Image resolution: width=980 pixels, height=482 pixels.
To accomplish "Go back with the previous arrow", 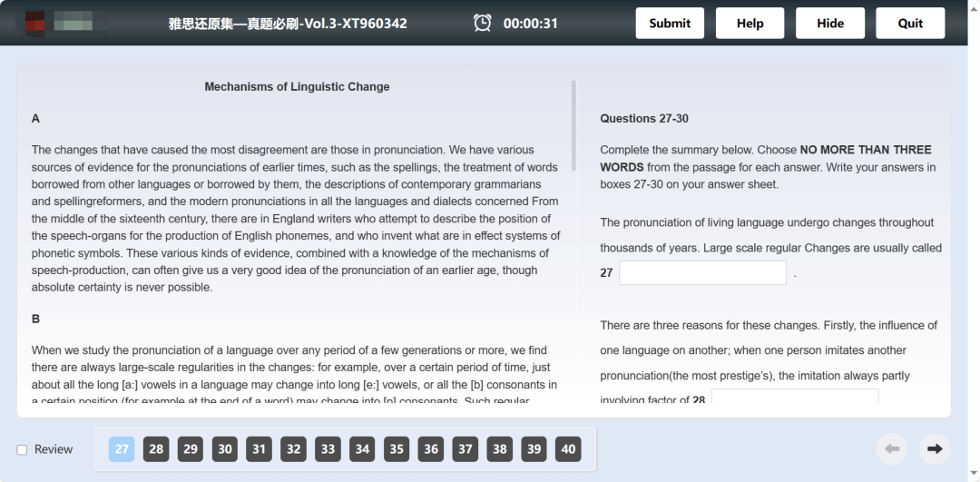I will [x=892, y=448].
